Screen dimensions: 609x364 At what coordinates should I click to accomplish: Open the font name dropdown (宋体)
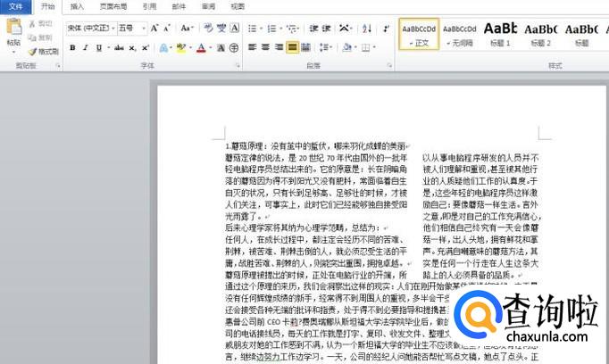pyautogui.click(x=90, y=28)
